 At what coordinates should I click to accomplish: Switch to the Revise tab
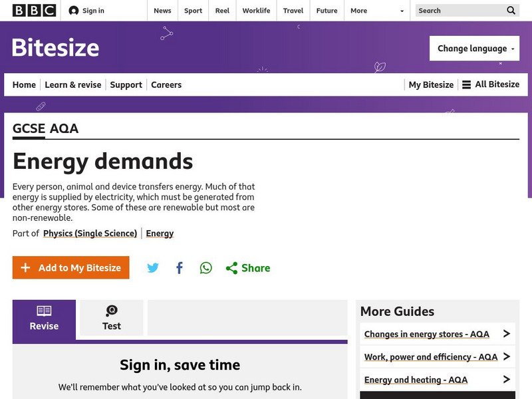pyautogui.click(x=43, y=318)
